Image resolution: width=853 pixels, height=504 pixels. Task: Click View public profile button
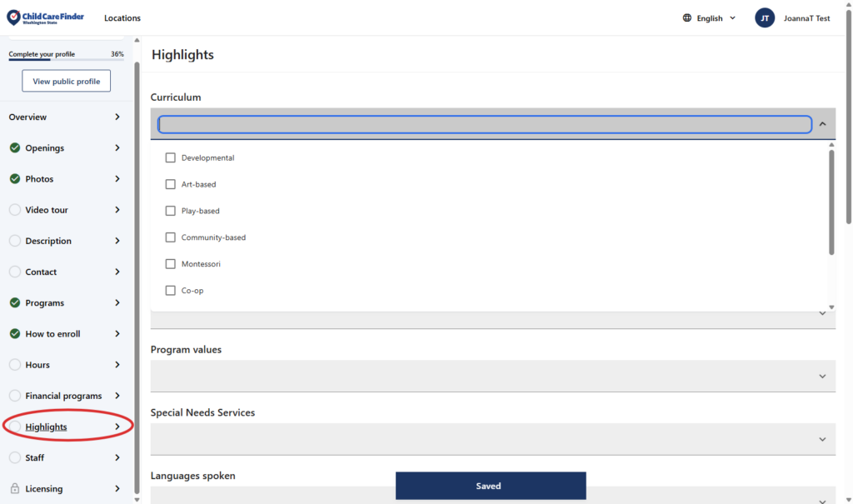pyautogui.click(x=67, y=82)
